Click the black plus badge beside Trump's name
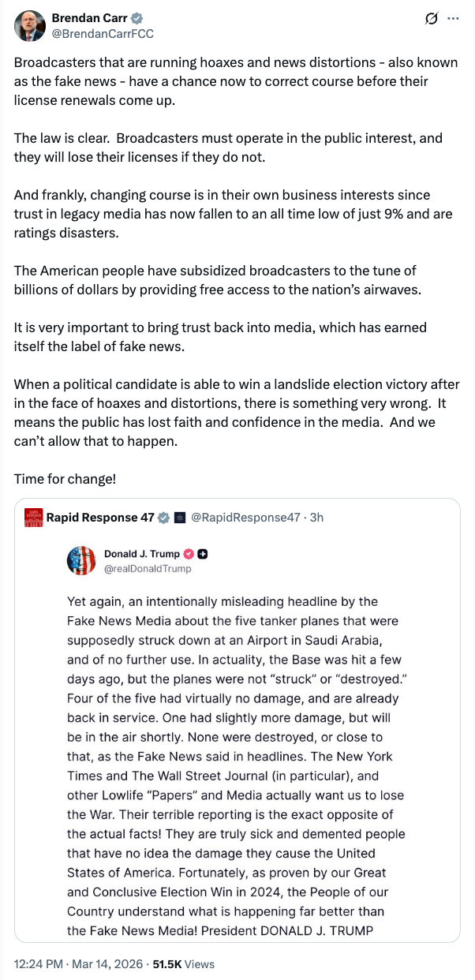Screen dimensions: 475x980 point(202,553)
